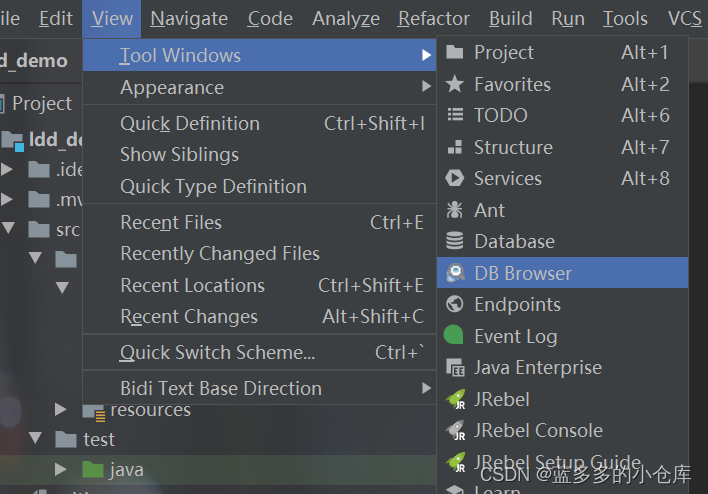Expand the resources folder arrow
Viewport: 708px width, 494px height.
[61, 409]
